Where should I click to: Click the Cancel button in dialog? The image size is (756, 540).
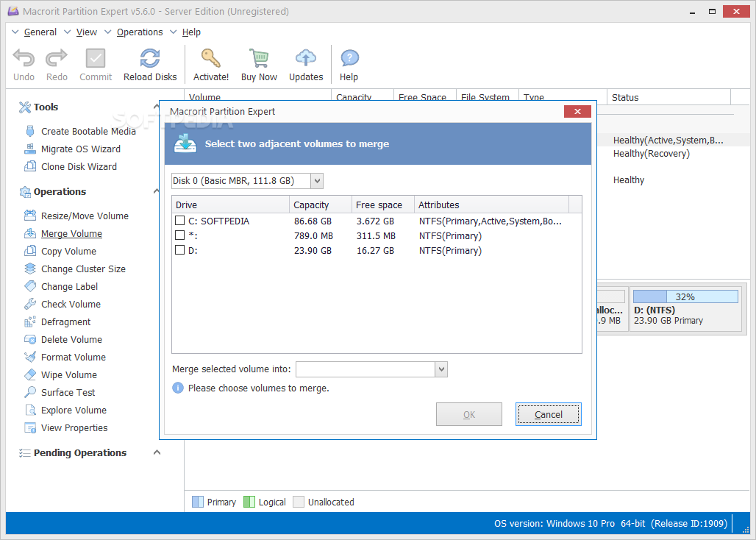(548, 415)
